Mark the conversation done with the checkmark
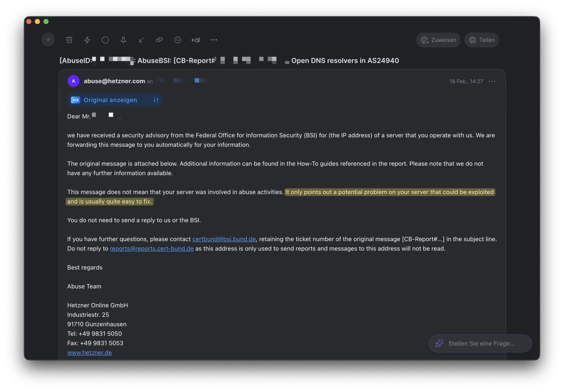The image size is (564, 392). coord(48,40)
